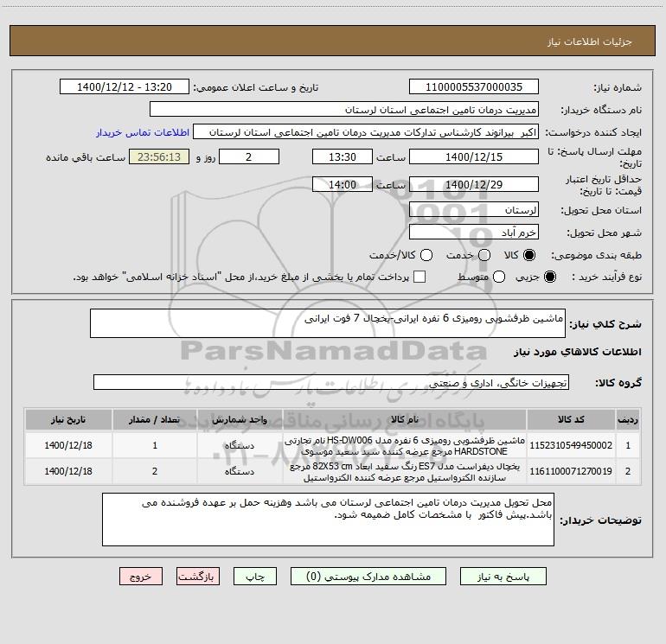Click the price validity date 1400/12/29
The height and width of the screenshot is (644, 666).
pos(474,185)
